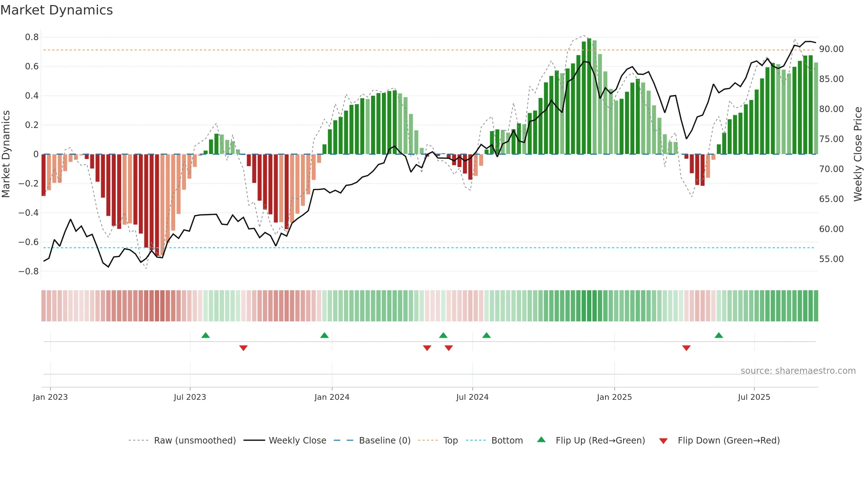Click the darkest red heatmap cell in mid 2023

click(157, 306)
